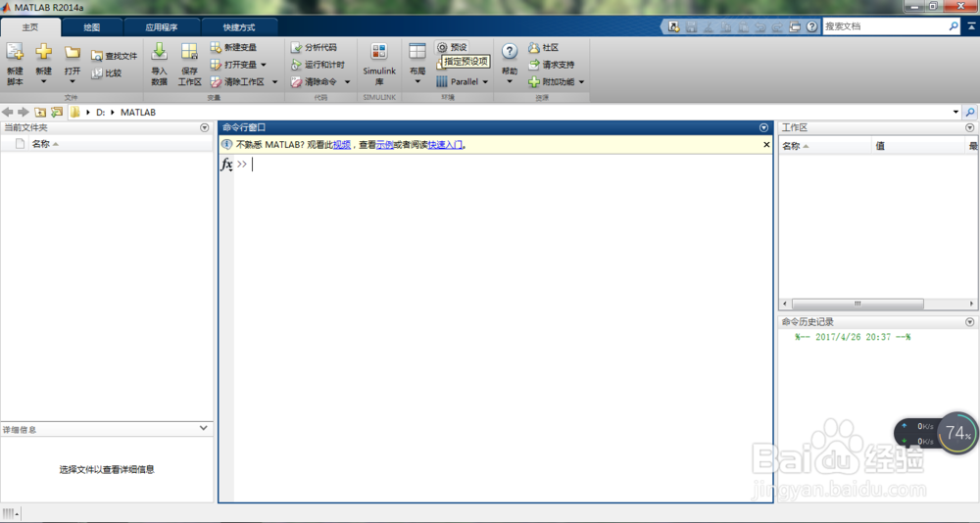
Task: Click the 布局 (Layout) grid icon
Action: (x=417, y=51)
